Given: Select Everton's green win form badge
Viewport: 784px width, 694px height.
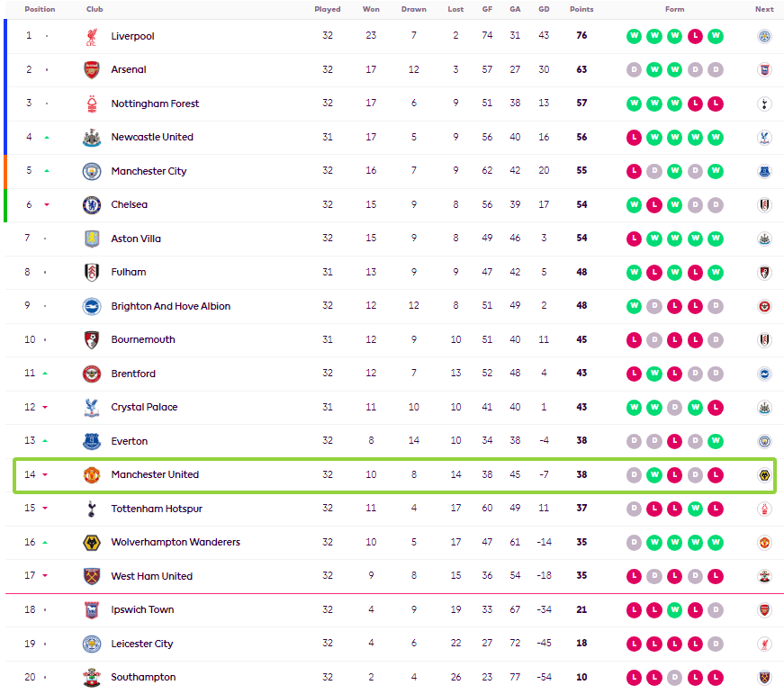Looking at the screenshot, I should click(x=716, y=441).
